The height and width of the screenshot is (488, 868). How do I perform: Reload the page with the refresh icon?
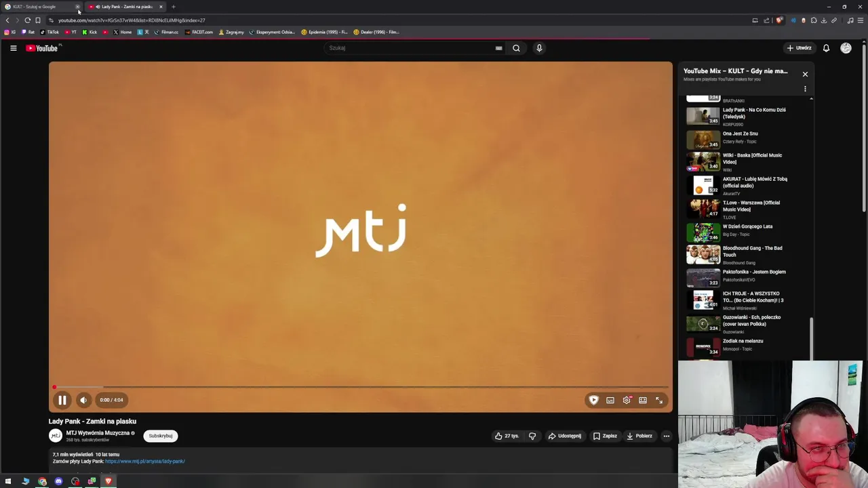click(27, 20)
